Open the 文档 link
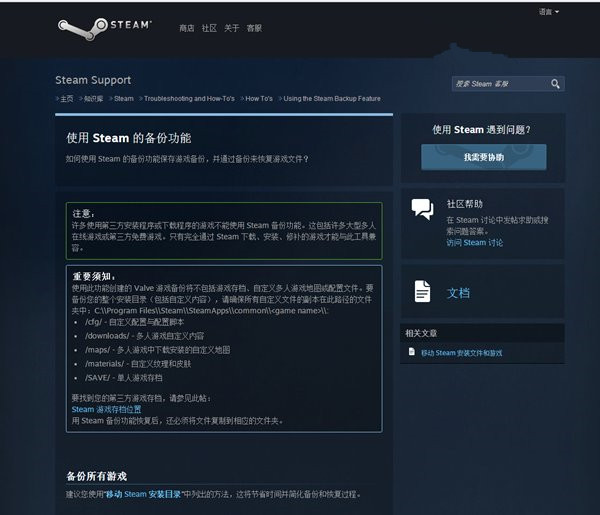The image size is (600, 515). tap(458, 293)
